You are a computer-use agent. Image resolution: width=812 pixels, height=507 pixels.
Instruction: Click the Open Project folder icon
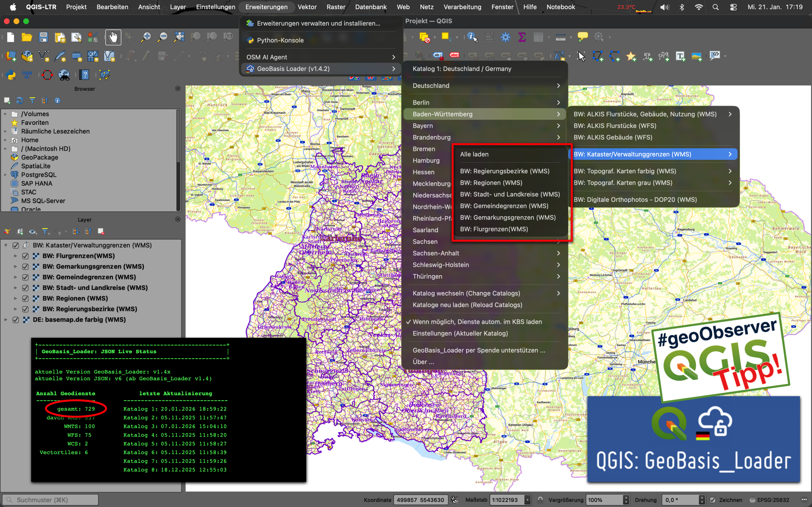point(27,37)
